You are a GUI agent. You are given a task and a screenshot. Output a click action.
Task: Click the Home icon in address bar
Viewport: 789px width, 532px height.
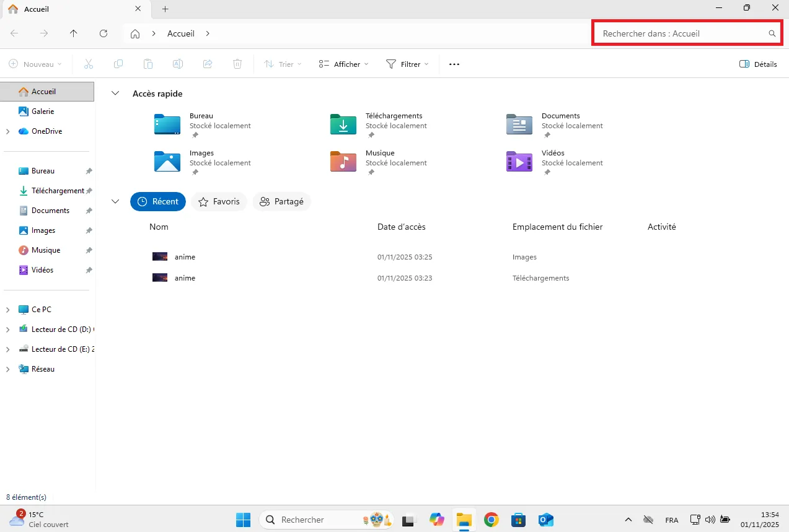135,33
